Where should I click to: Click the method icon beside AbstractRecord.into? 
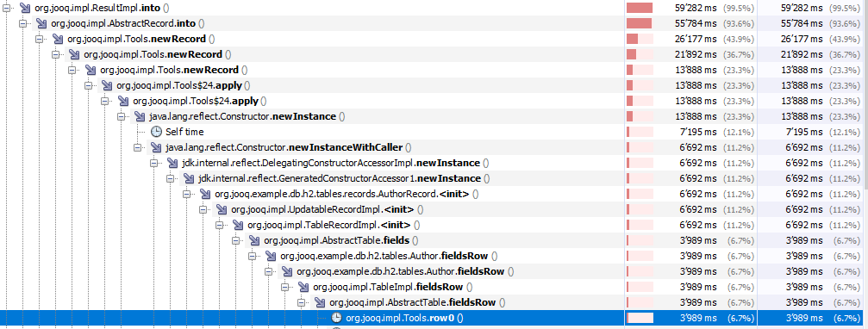(x=41, y=23)
